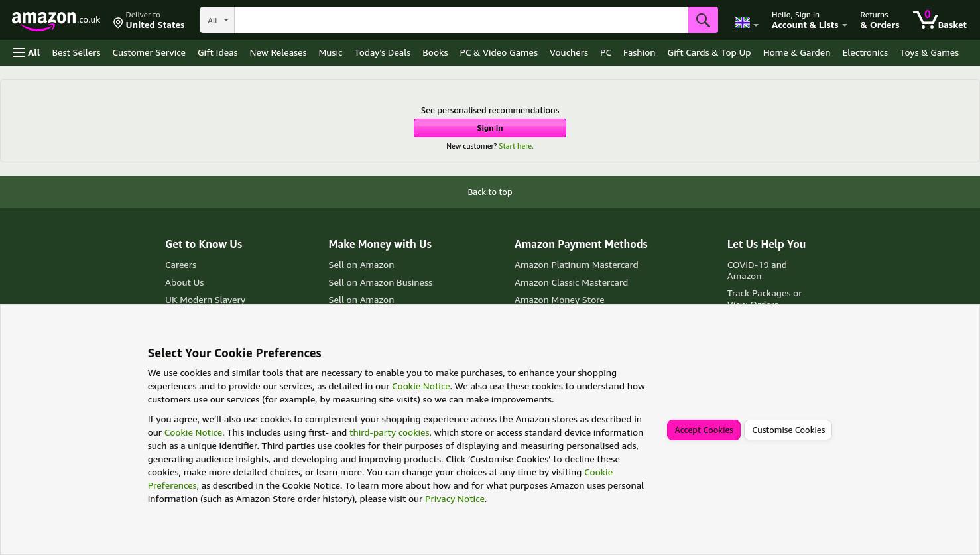980x555 pixels.
Task: Select Toys & Games
Action: tap(929, 52)
